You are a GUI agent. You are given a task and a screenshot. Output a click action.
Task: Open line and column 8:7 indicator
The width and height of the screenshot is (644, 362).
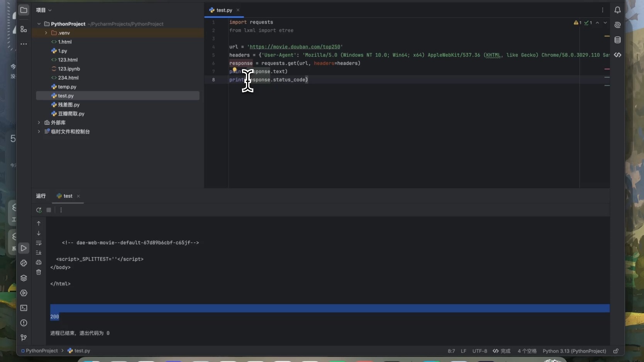[451, 351]
